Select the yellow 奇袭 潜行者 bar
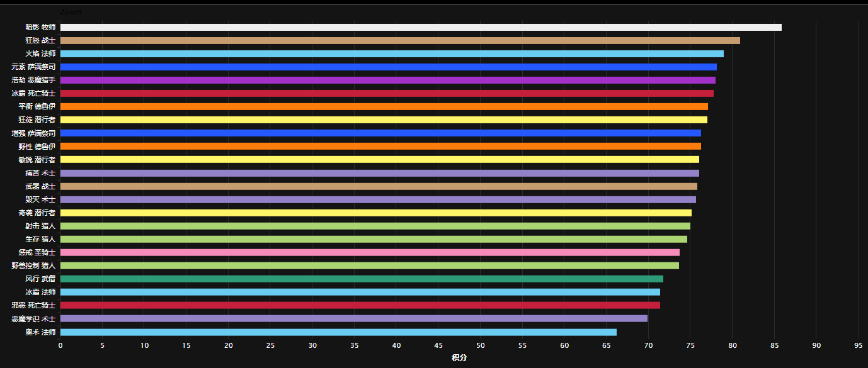Image resolution: width=868 pixels, height=368 pixels. [375, 213]
